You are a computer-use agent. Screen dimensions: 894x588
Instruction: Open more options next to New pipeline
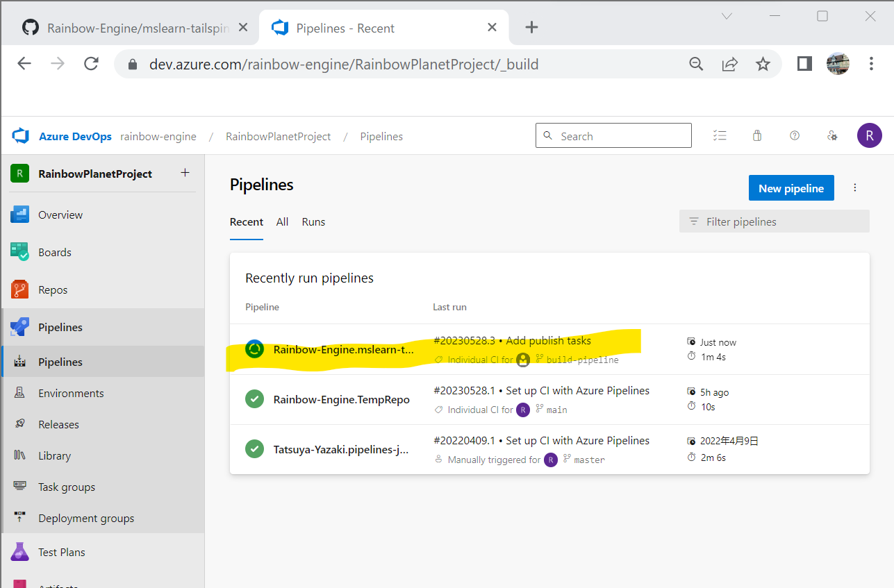pos(855,188)
